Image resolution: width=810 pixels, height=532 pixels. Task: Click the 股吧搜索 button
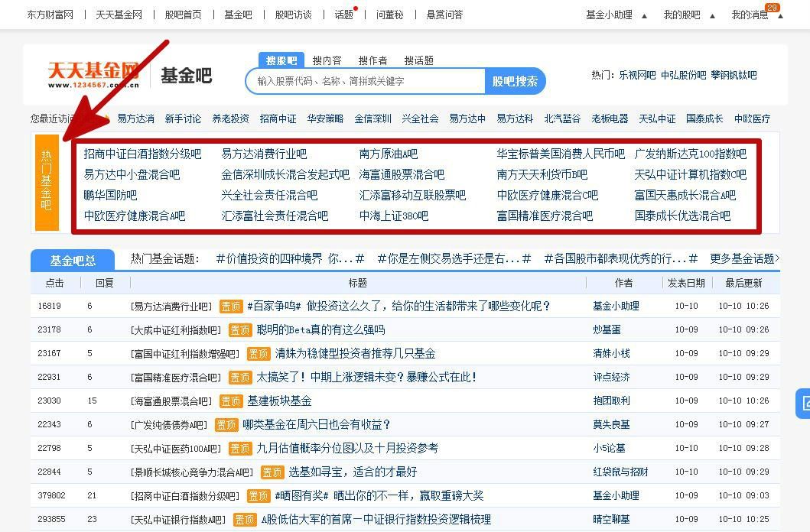click(515, 81)
